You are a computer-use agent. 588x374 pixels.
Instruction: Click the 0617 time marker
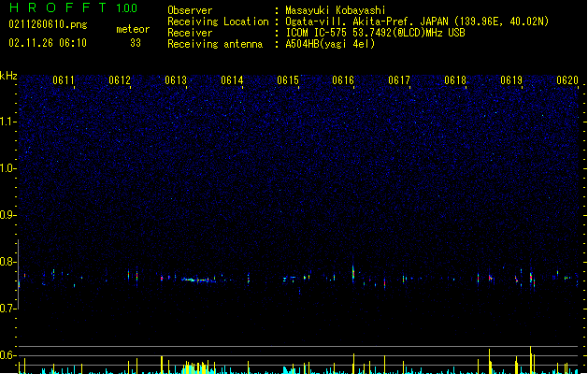point(399,80)
